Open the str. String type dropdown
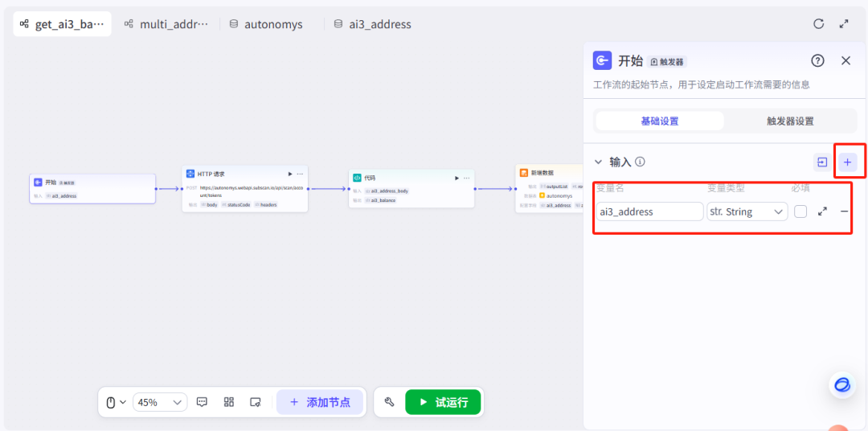The height and width of the screenshot is (431, 868). pos(747,211)
